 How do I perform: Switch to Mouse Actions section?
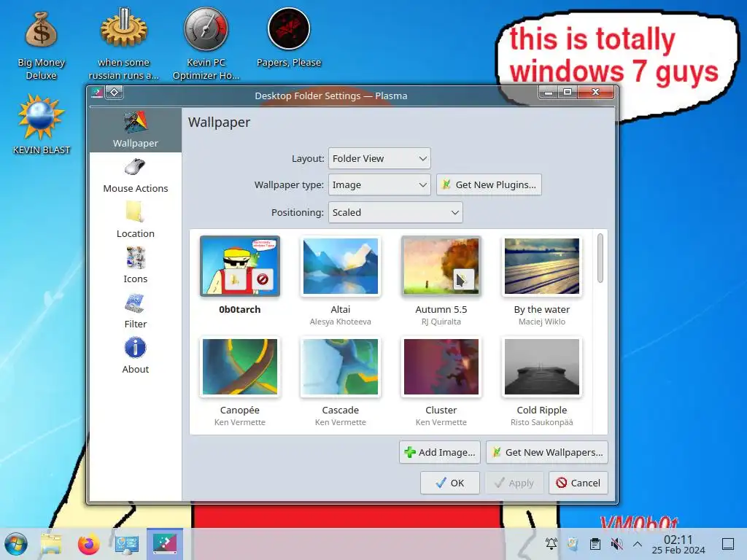pos(135,175)
